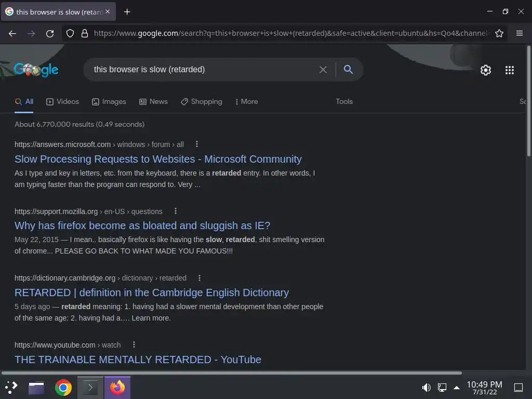Open the Google apps grid
The image size is (532, 399).
(x=510, y=70)
